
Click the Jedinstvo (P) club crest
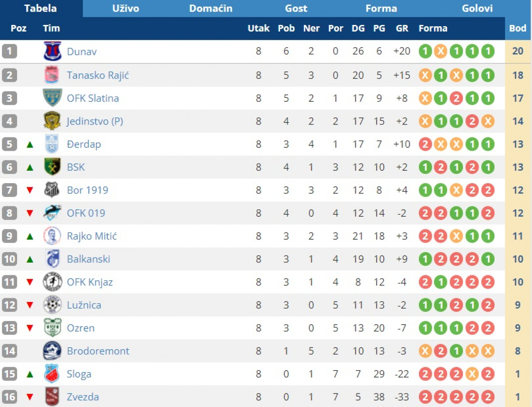52,121
